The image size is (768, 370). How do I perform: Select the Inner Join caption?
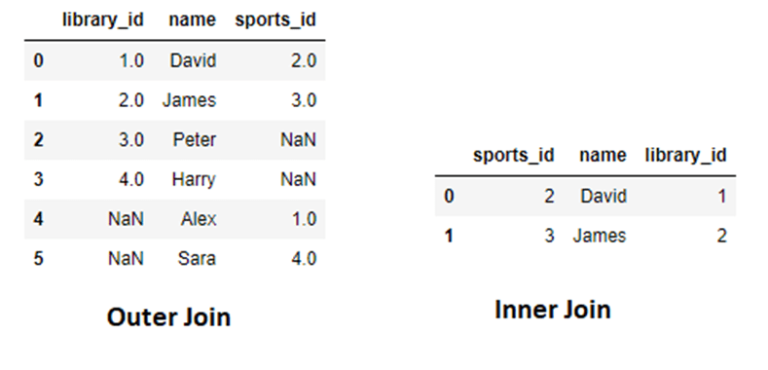click(x=552, y=310)
